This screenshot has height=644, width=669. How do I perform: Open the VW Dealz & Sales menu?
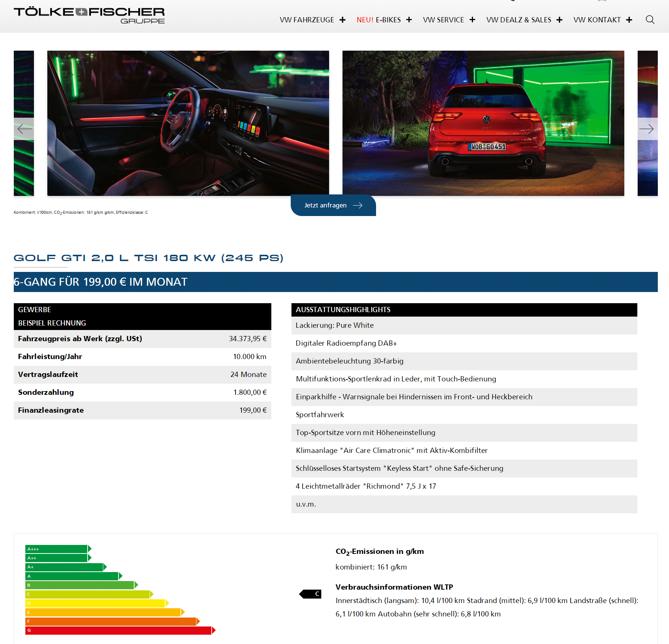pos(519,20)
